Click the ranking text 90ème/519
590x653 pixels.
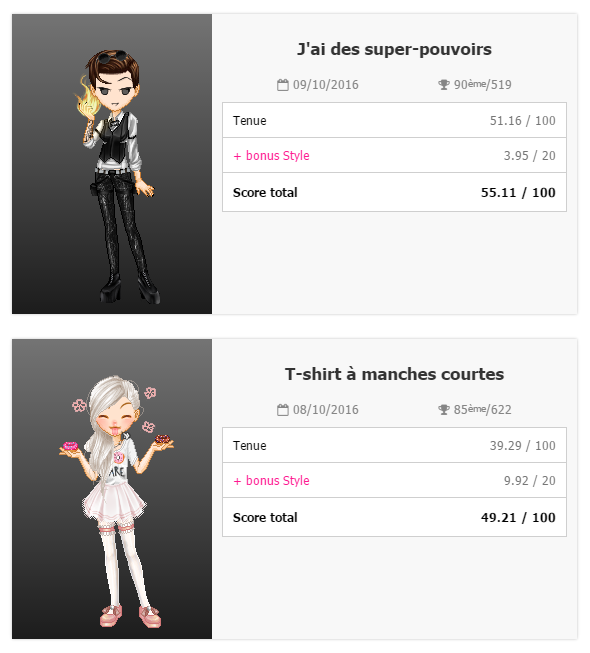pos(483,85)
